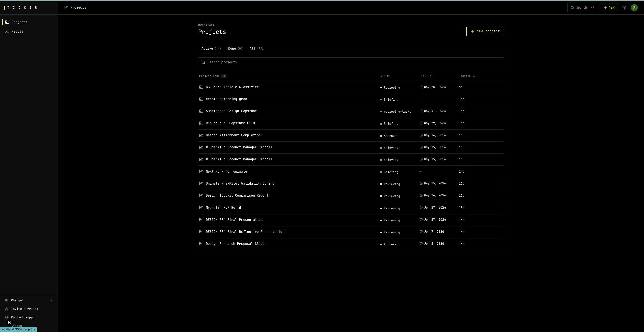Click folder icon of Unimate Pre-Pilot Validation Sprint
This screenshot has height=332, width=644.
201,184
